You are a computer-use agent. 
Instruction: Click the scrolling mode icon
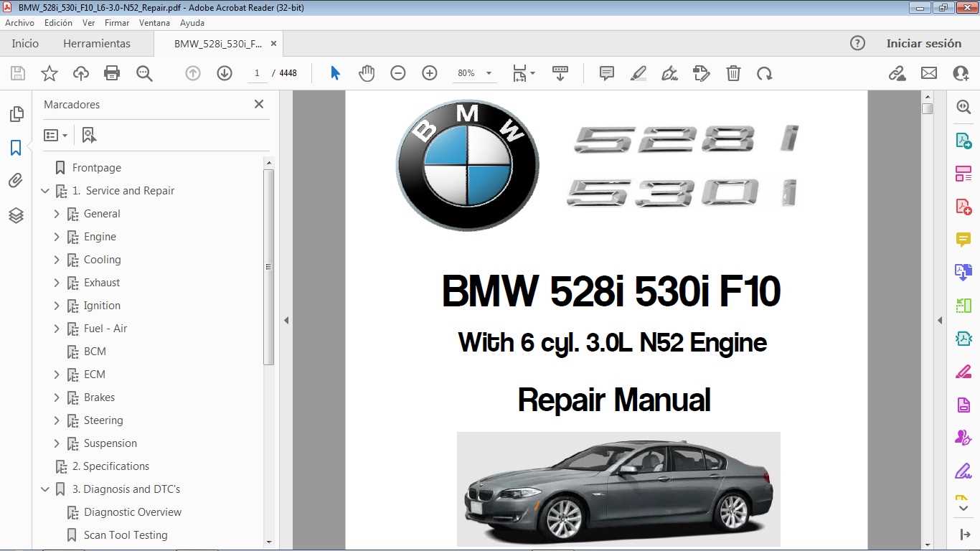(x=560, y=73)
